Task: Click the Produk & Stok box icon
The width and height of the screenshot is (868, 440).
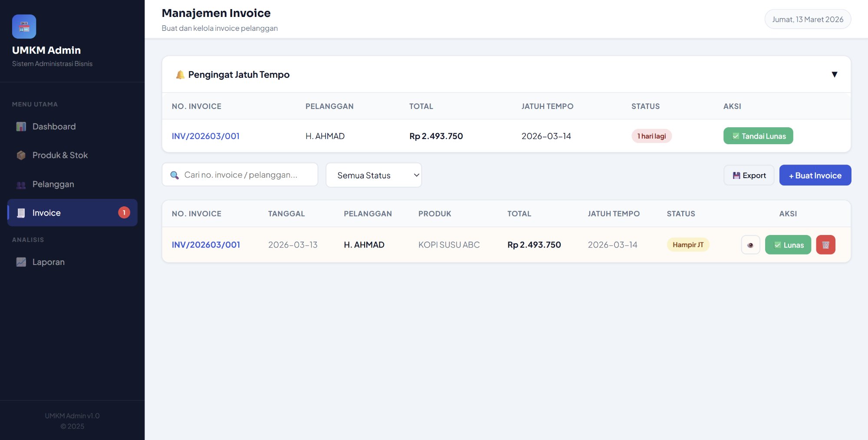Action: point(20,155)
